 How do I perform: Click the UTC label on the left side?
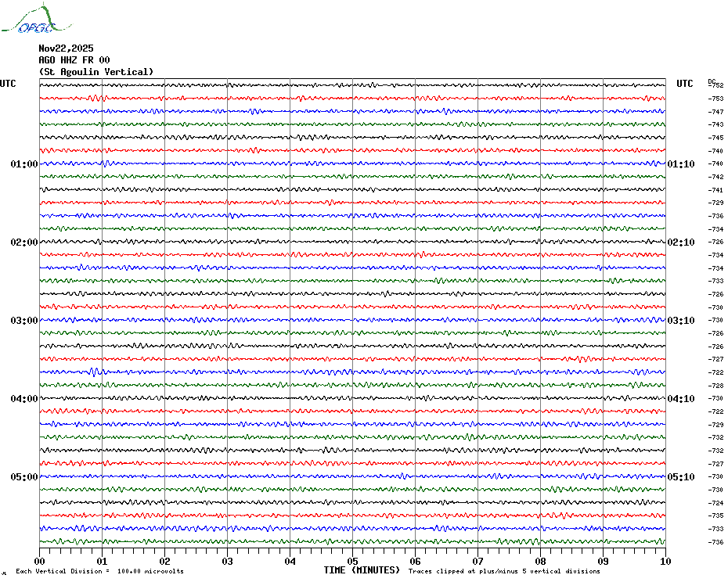[x=8, y=84]
